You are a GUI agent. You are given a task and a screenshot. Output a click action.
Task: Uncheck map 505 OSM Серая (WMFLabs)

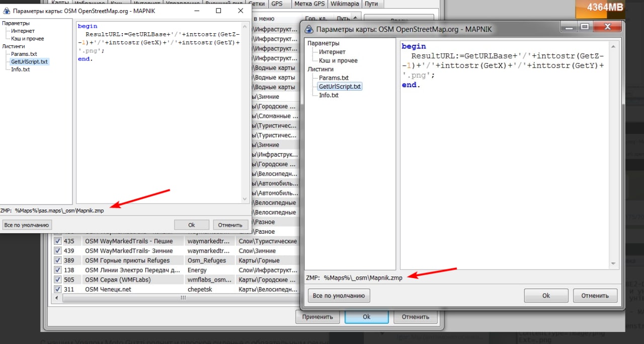tap(57, 280)
